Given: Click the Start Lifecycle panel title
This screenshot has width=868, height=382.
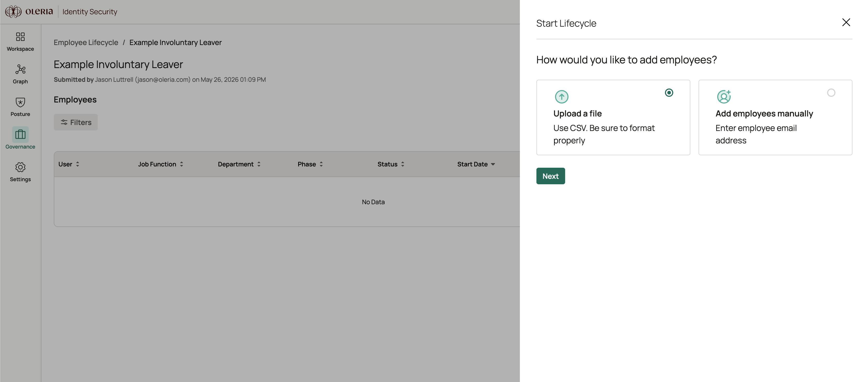Looking at the screenshot, I should (x=566, y=23).
